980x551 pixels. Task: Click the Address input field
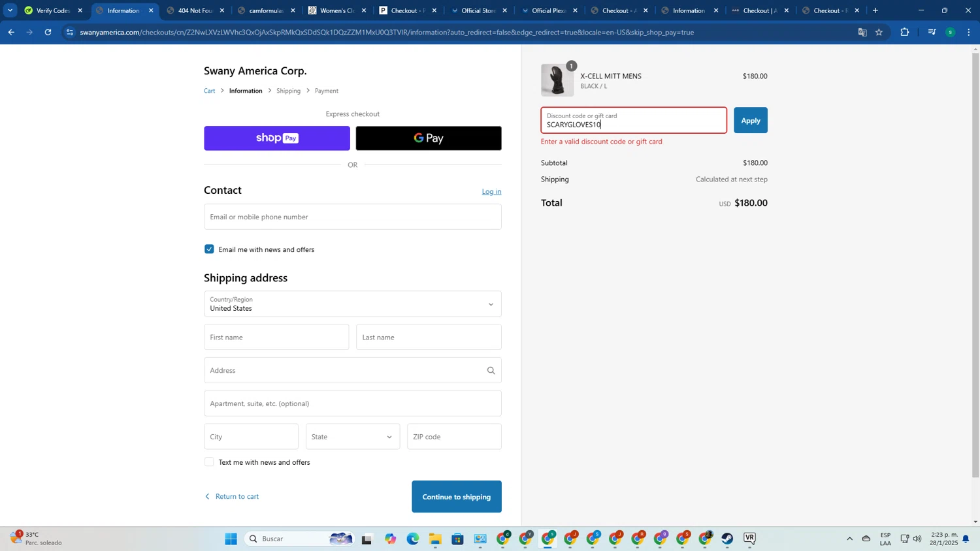coord(353,370)
